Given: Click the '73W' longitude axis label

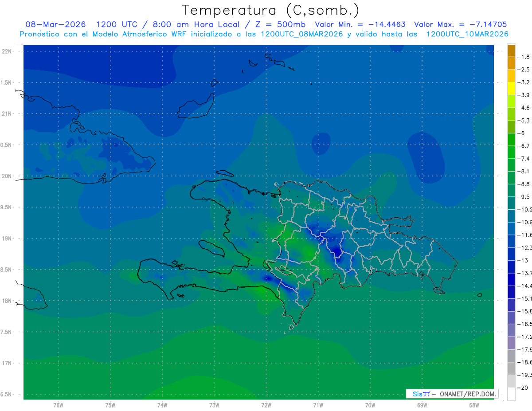Looking at the screenshot, I should [x=214, y=405].
